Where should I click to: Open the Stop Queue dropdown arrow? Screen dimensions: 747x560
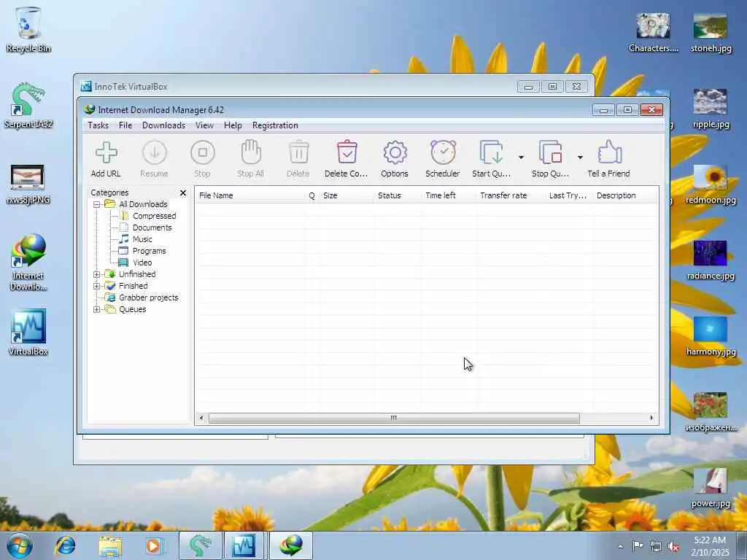580,157
